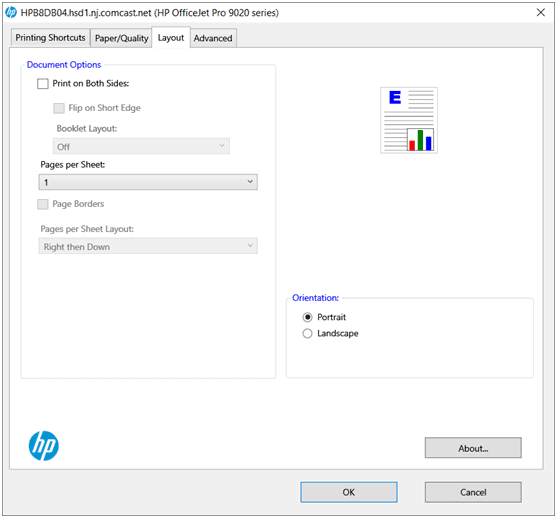
Task: Expand the Pages per Sheet Layout dropdown
Action: 148,246
